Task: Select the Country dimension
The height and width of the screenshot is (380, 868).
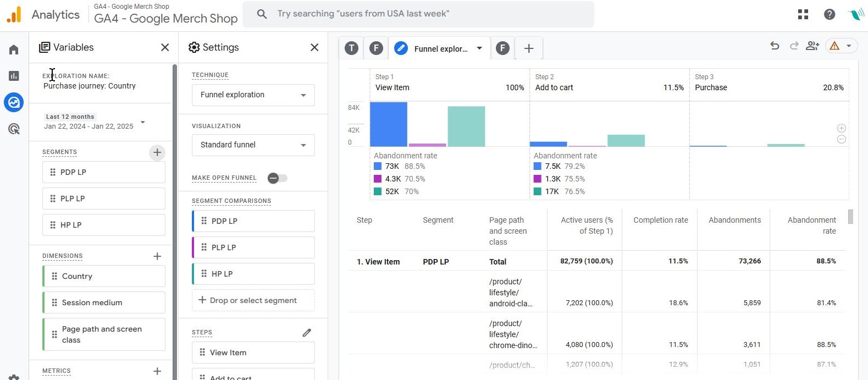Action: (104, 276)
